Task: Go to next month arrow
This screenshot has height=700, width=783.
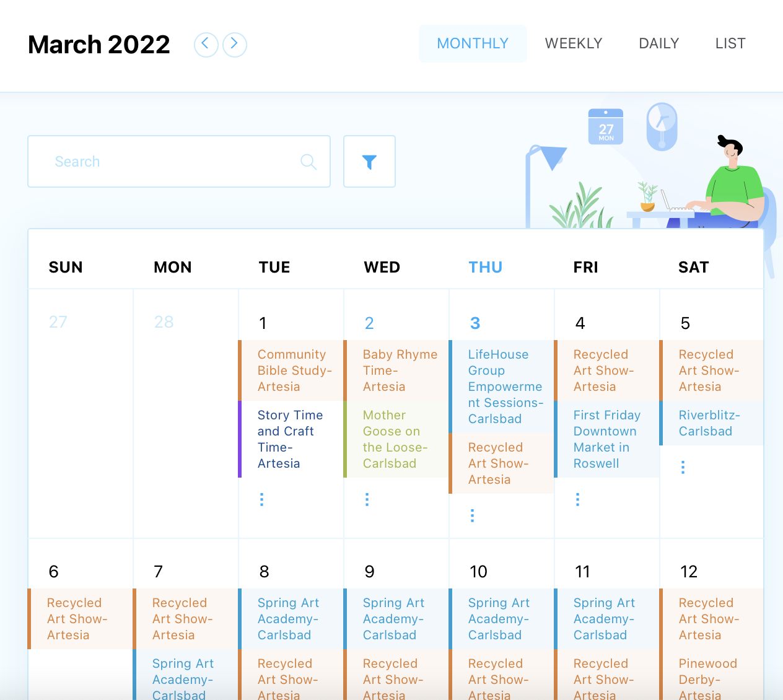Action: click(x=235, y=44)
